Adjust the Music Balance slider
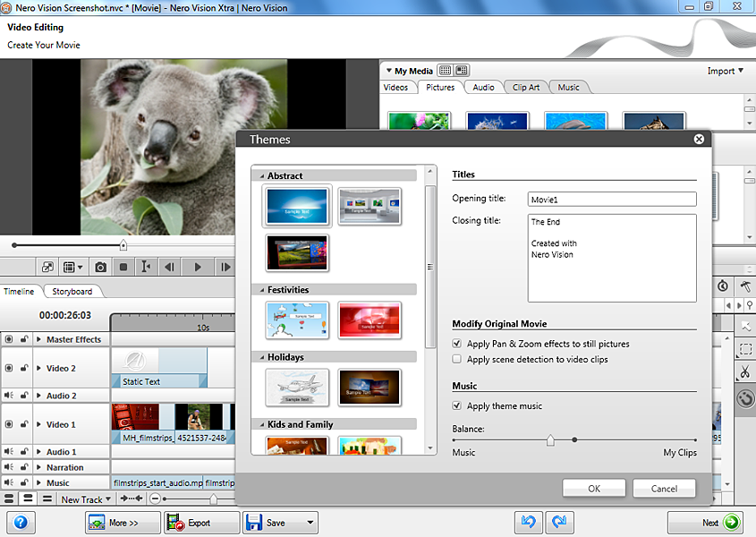This screenshot has height=537, width=756. tap(551, 440)
